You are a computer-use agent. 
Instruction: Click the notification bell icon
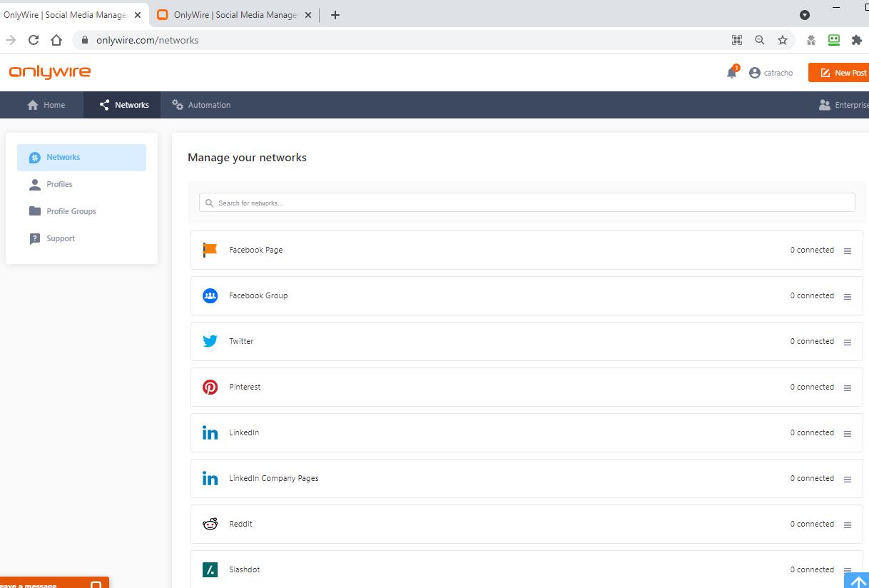(731, 73)
